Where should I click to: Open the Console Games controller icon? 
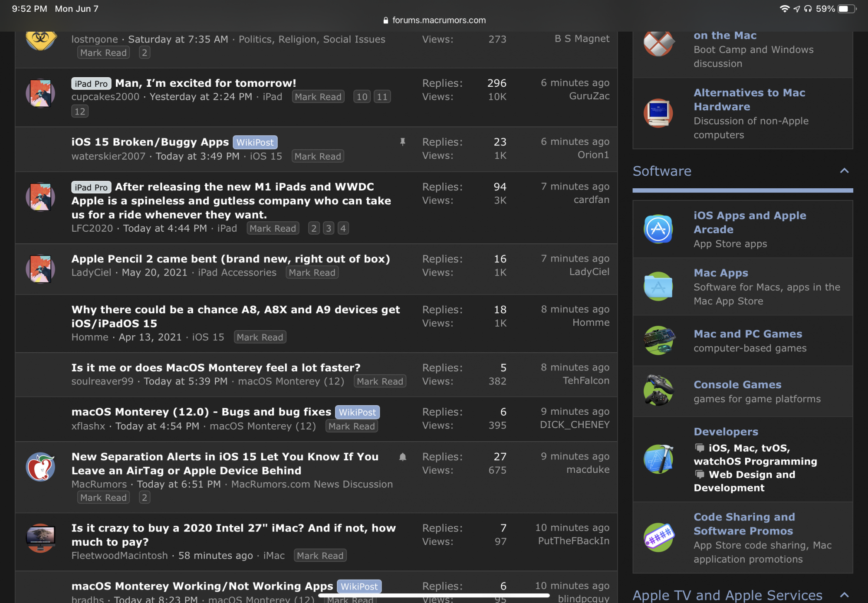[x=658, y=391]
